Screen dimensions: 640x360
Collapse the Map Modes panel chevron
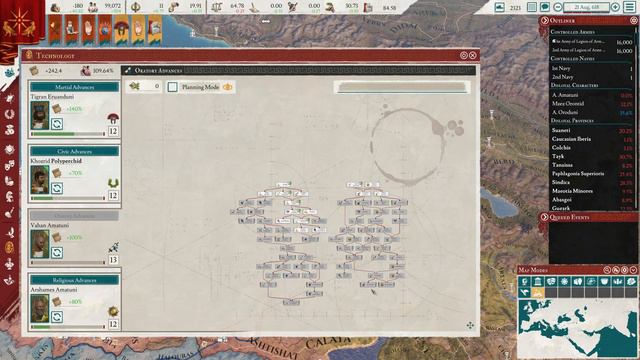(x=633, y=270)
